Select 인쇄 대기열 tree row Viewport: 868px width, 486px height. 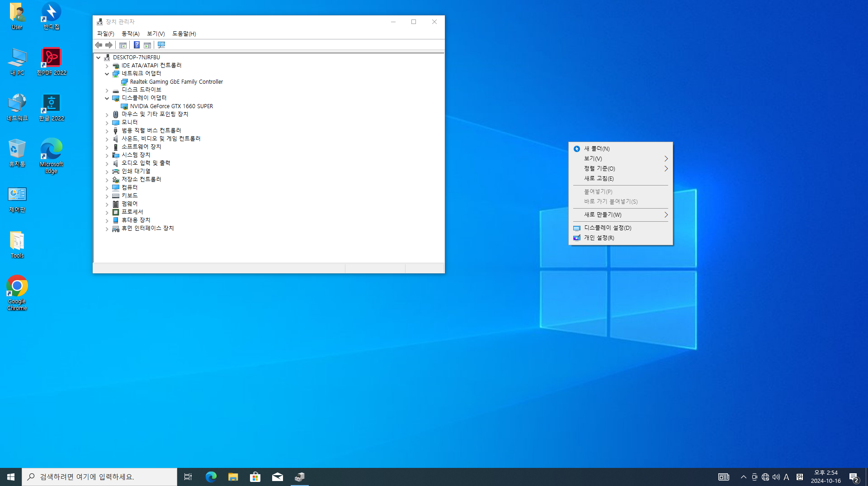click(x=136, y=171)
